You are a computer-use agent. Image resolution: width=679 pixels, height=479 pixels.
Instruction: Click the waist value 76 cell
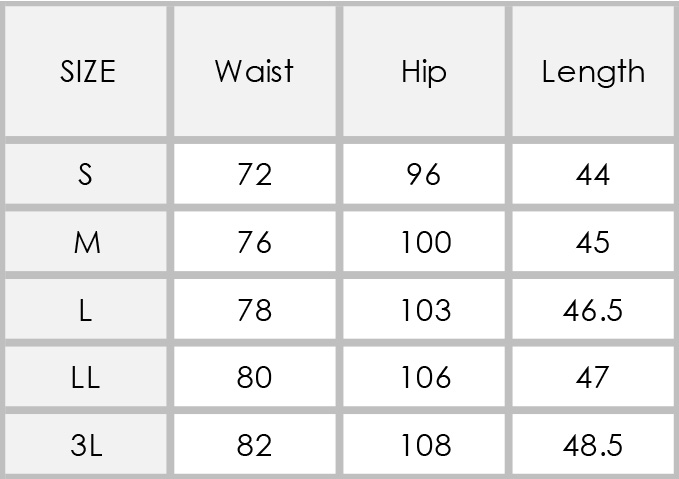pos(255,242)
